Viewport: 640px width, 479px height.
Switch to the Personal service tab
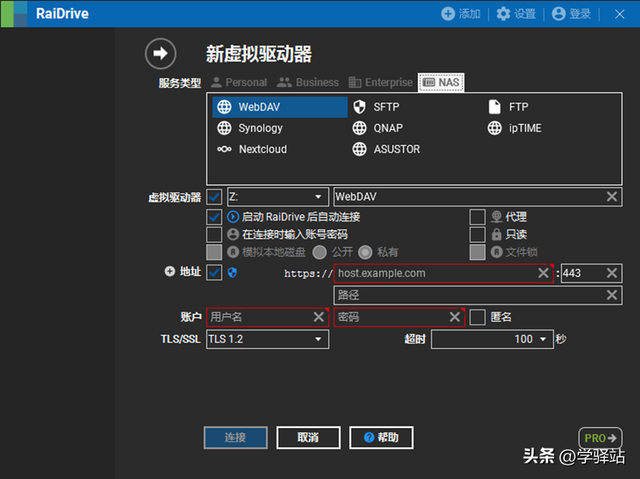coord(239,82)
